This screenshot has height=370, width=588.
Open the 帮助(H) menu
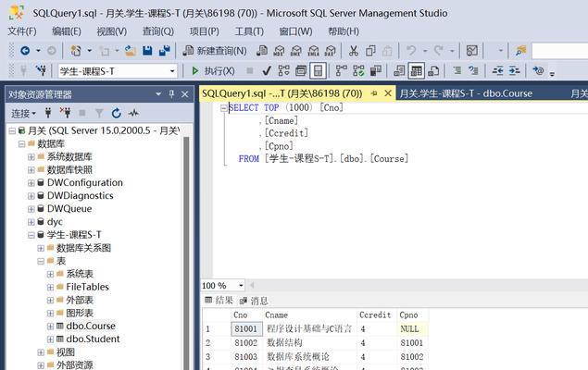click(x=344, y=31)
